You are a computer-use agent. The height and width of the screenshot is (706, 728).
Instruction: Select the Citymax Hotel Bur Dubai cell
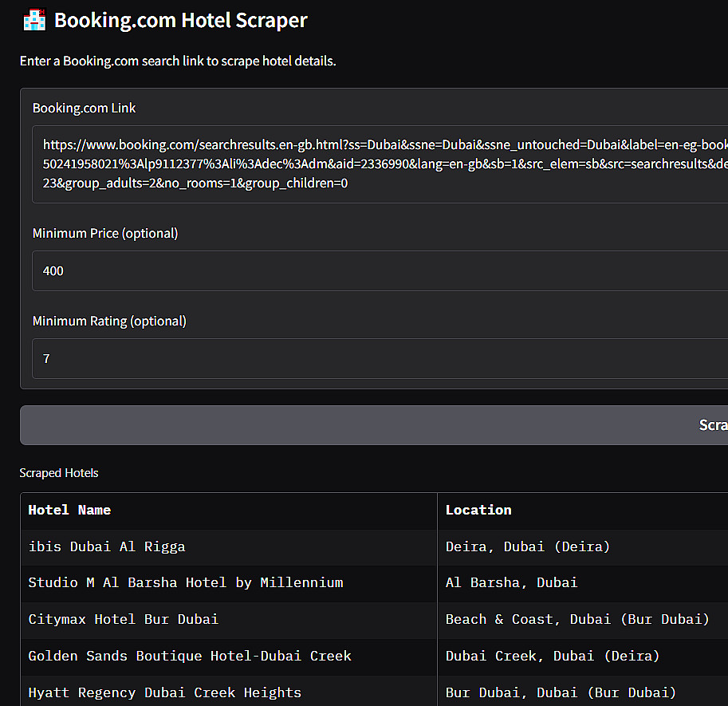(x=229, y=620)
